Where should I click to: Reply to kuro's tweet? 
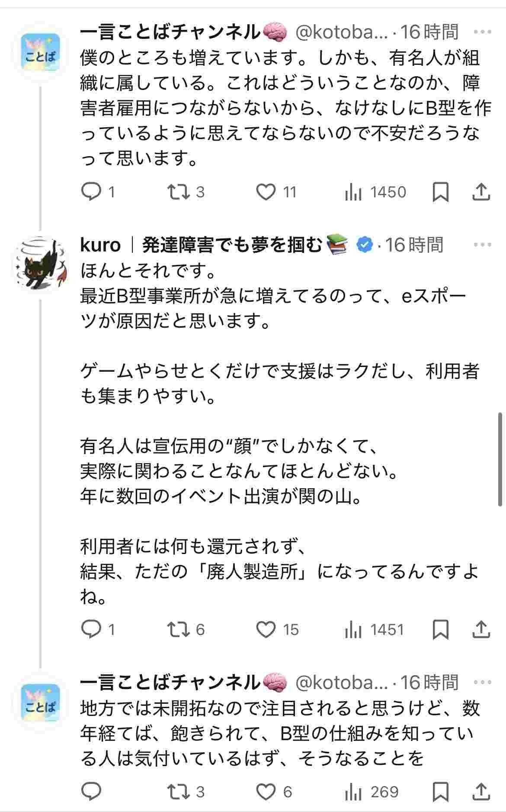pyautogui.click(x=91, y=629)
